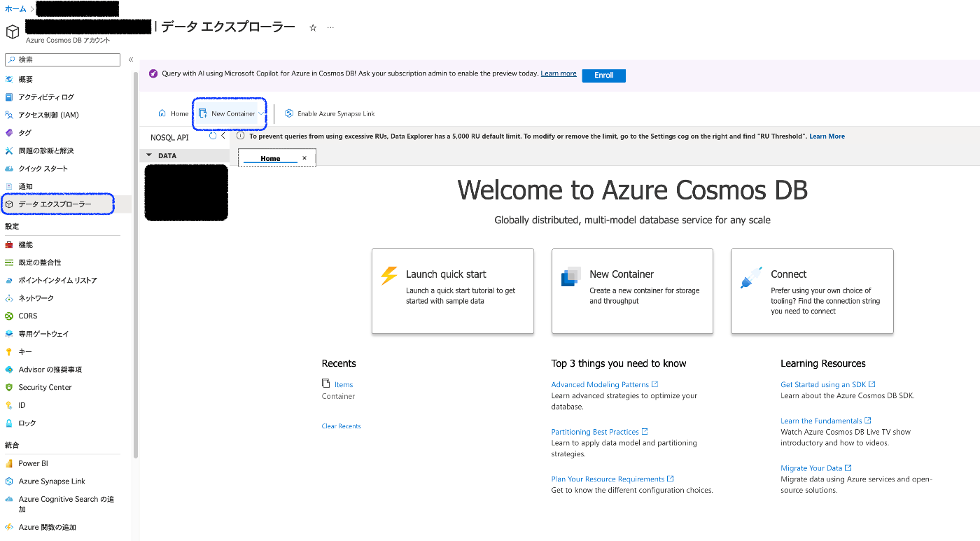The width and height of the screenshot is (980, 541).
Task: Click the ホーム breadcrumb link
Action: pyautogui.click(x=15, y=9)
